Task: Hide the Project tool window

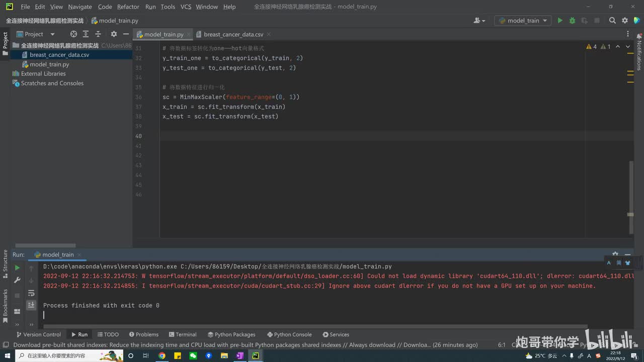Action: click(126, 34)
